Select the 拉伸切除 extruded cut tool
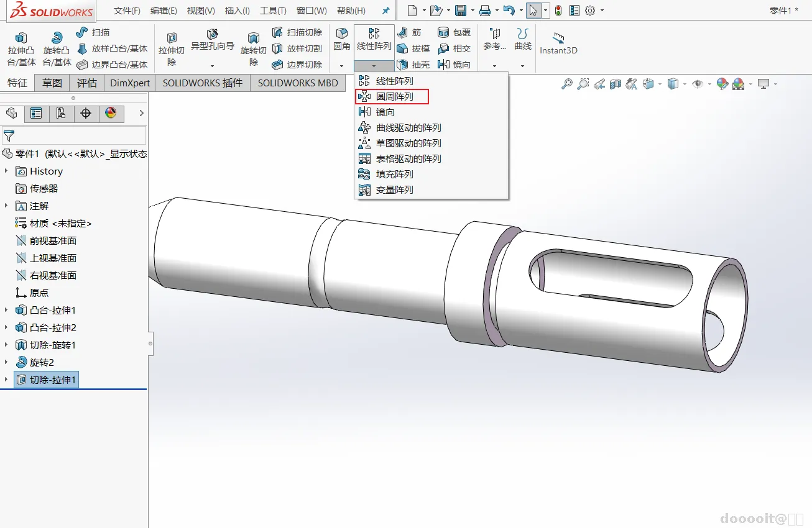812x528 pixels. tap(172, 49)
